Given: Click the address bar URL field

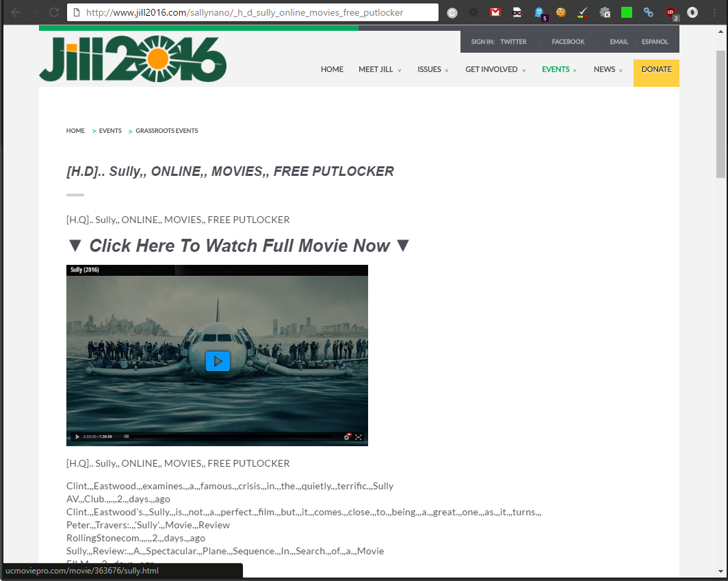Looking at the screenshot, I should pos(252,12).
